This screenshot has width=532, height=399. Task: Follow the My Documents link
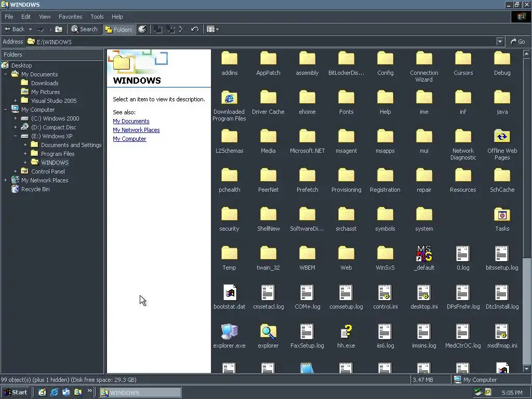[x=131, y=121]
